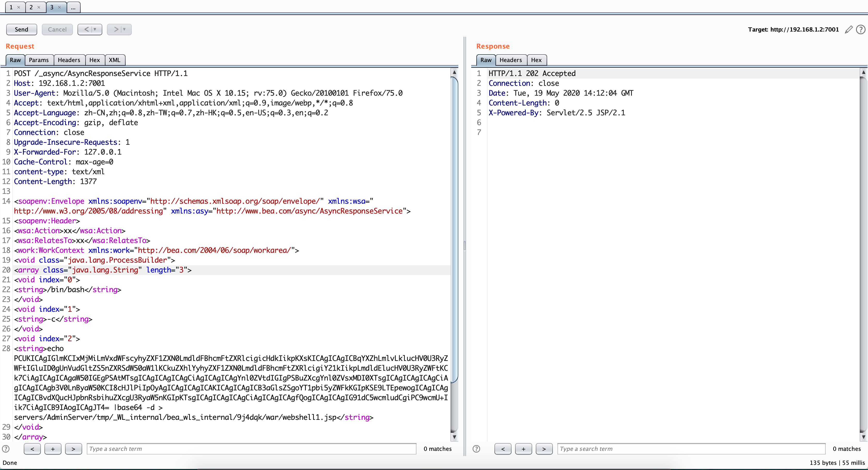Go to next match in response search
The width and height of the screenshot is (868, 470).
544,449
